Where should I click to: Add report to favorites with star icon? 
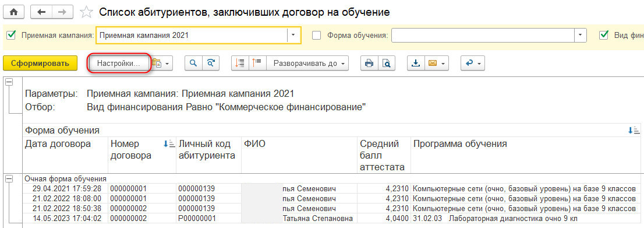tap(86, 12)
